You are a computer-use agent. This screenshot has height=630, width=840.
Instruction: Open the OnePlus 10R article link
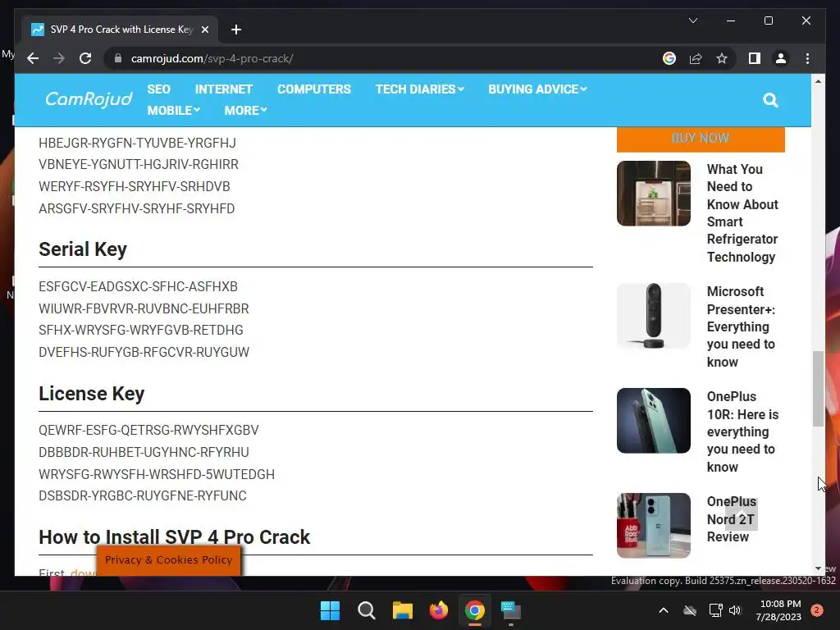pos(742,431)
